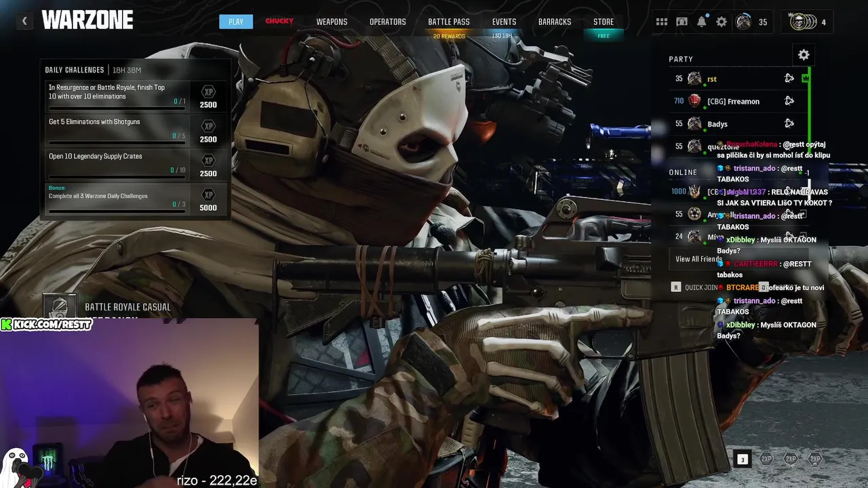Open the STORE tab

coord(604,22)
